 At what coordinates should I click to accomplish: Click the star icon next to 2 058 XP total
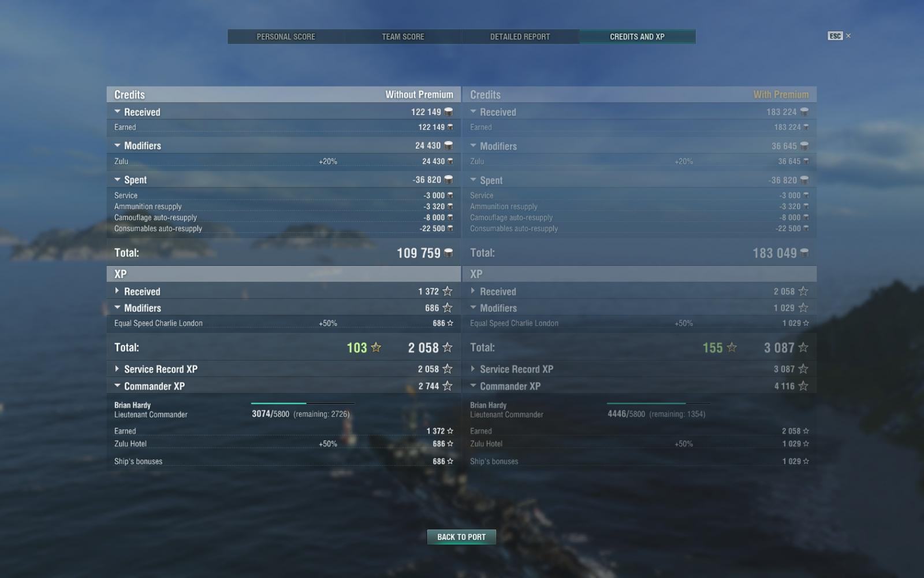point(447,347)
